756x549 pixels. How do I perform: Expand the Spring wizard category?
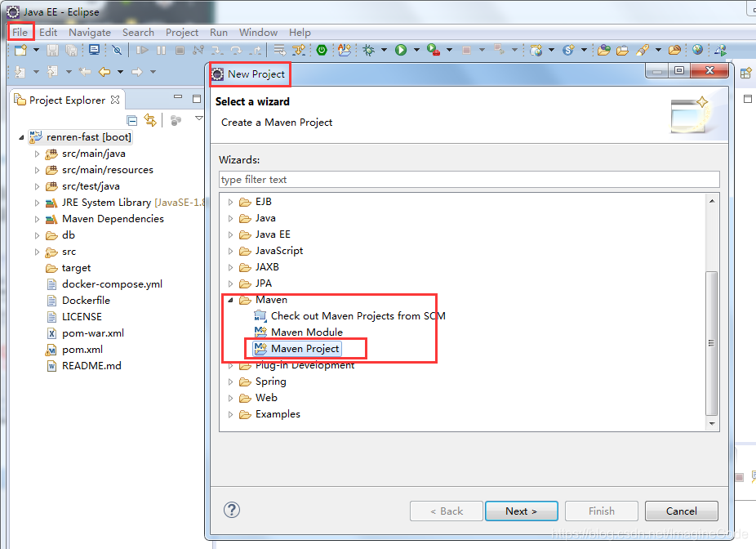coord(230,382)
